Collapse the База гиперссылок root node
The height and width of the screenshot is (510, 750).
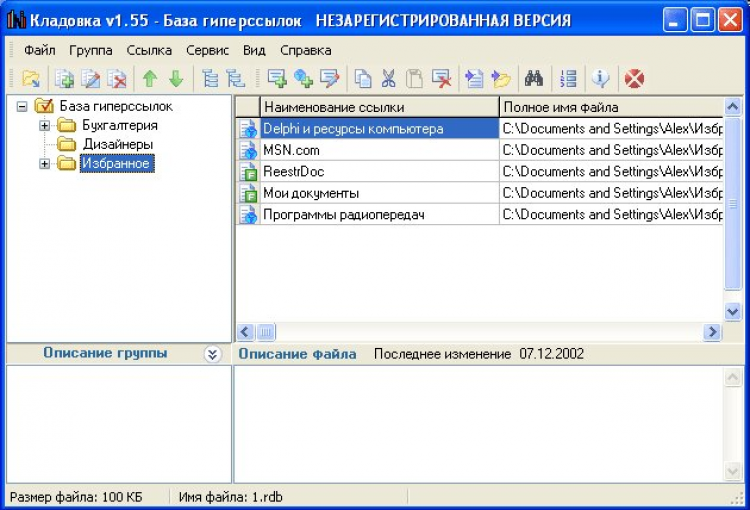pos(22,106)
